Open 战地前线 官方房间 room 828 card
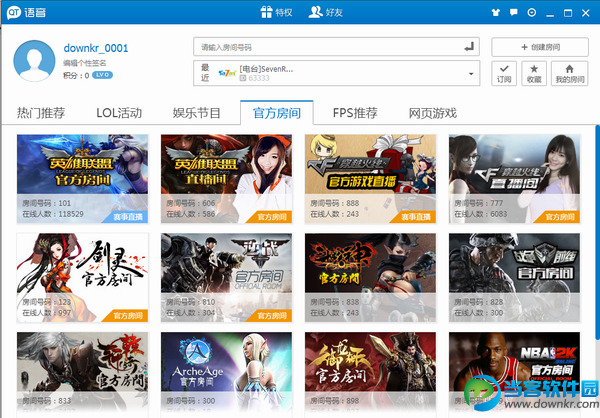This screenshot has width=600, height=418. click(514, 278)
